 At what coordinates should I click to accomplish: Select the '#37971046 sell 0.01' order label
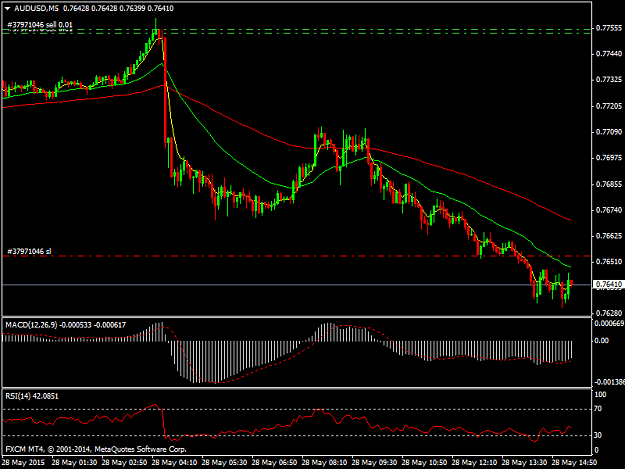point(40,25)
